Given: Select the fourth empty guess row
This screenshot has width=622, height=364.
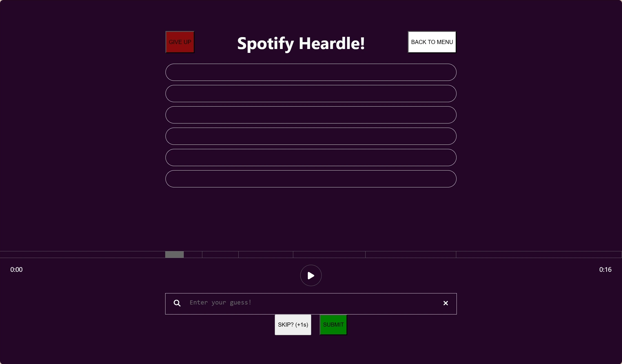Looking at the screenshot, I should pos(311,136).
